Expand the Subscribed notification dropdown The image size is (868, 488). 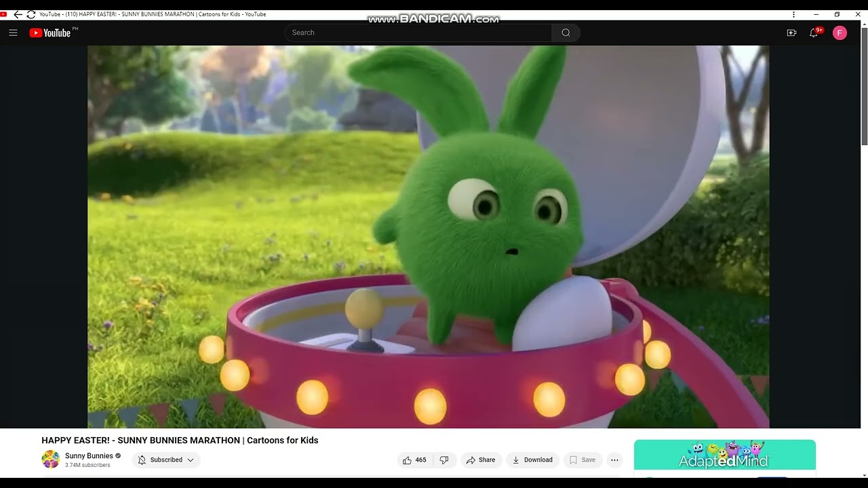coord(166,460)
